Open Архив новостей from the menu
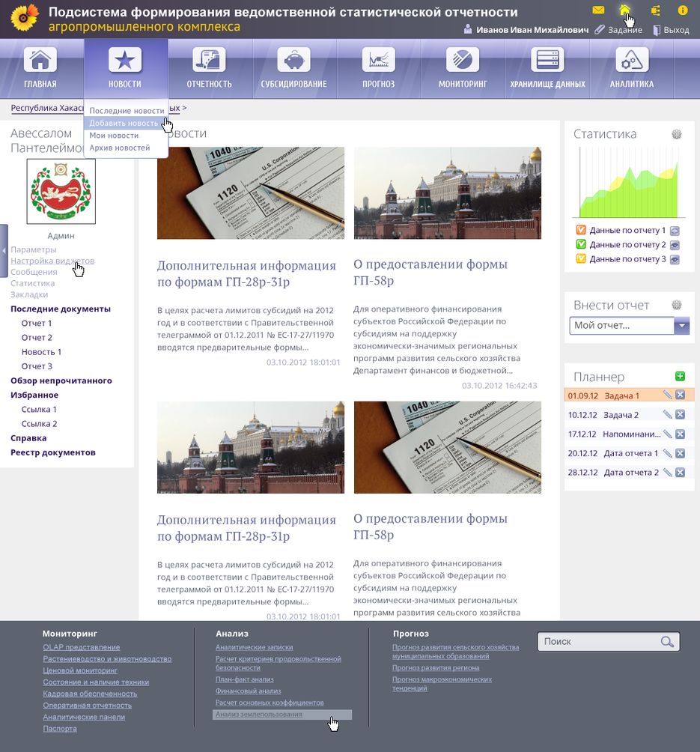The image size is (700, 752). tap(120, 148)
